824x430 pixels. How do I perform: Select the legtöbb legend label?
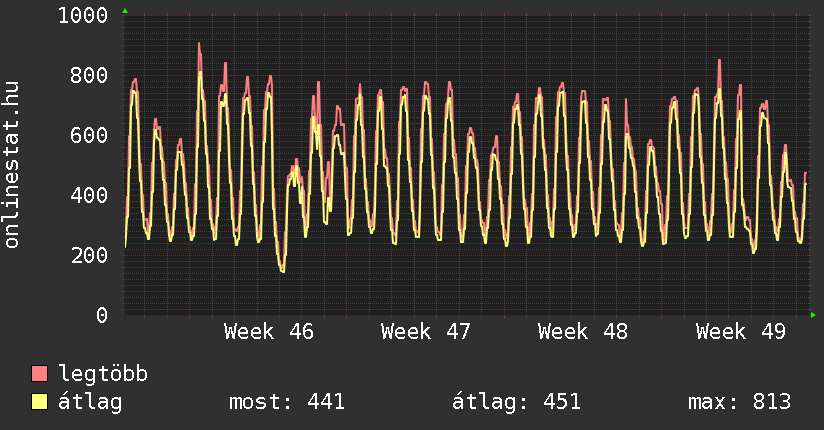[103, 374]
